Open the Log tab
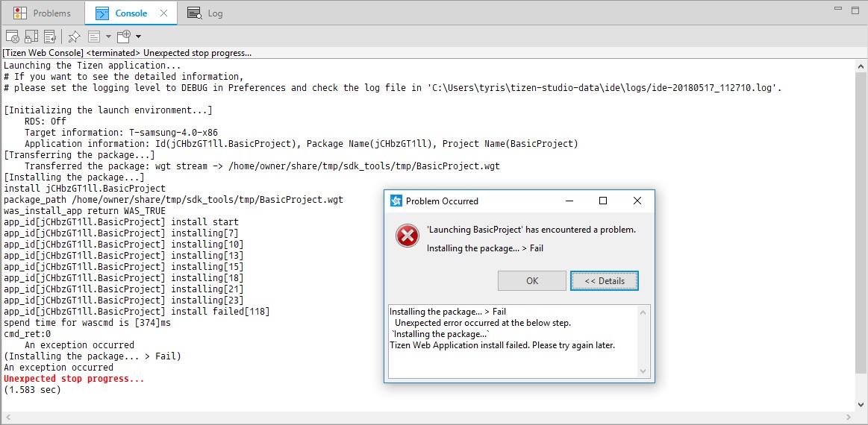The image size is (868, 425). [x=206, y=13]
